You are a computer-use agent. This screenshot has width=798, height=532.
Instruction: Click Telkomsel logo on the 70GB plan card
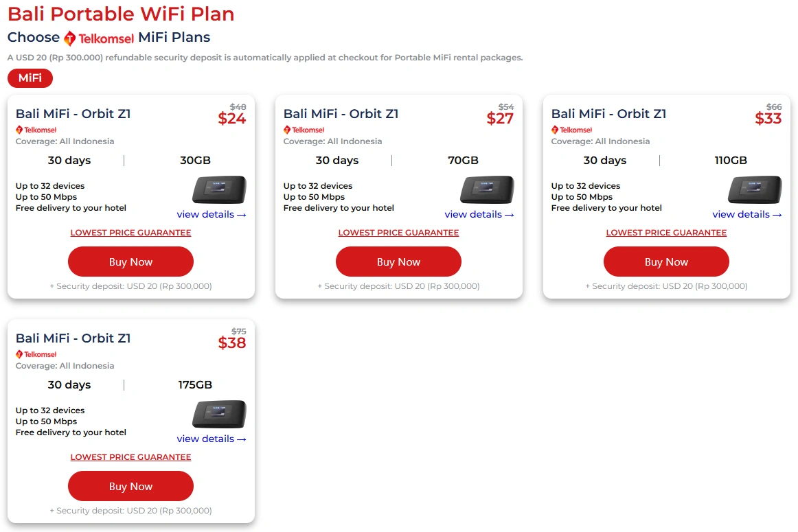pos(304,130)
